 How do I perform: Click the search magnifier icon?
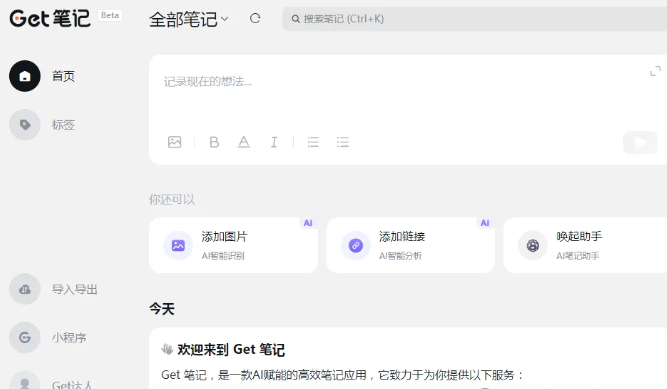click(x=295, y=19)
